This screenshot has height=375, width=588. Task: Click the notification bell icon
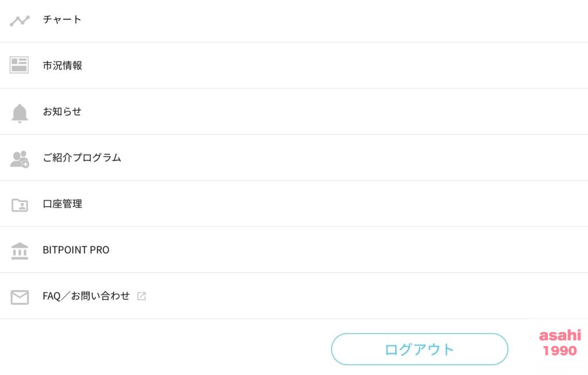pyautogui.click(x=20, y=114)
